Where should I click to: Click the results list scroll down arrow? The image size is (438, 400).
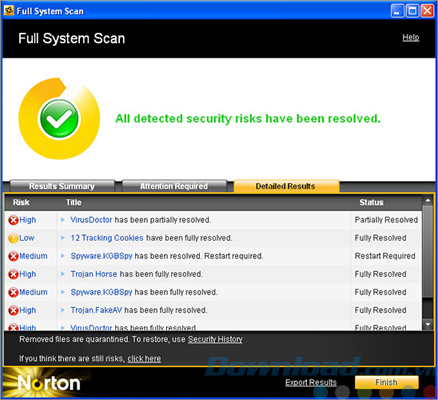pos(428,324)
